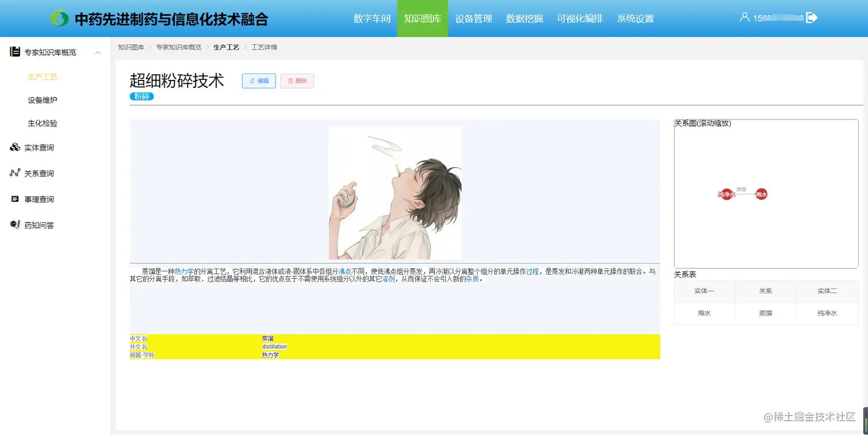Open the 设备管理 tab

click(x=474, y=18)
